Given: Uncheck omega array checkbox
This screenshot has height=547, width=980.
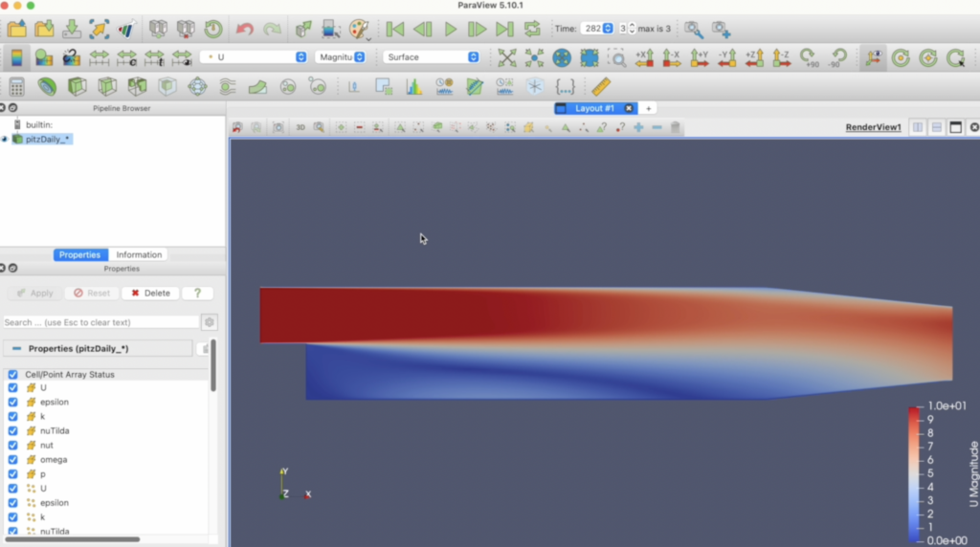Looking at the screenshot, I should (x=12, y=460).
